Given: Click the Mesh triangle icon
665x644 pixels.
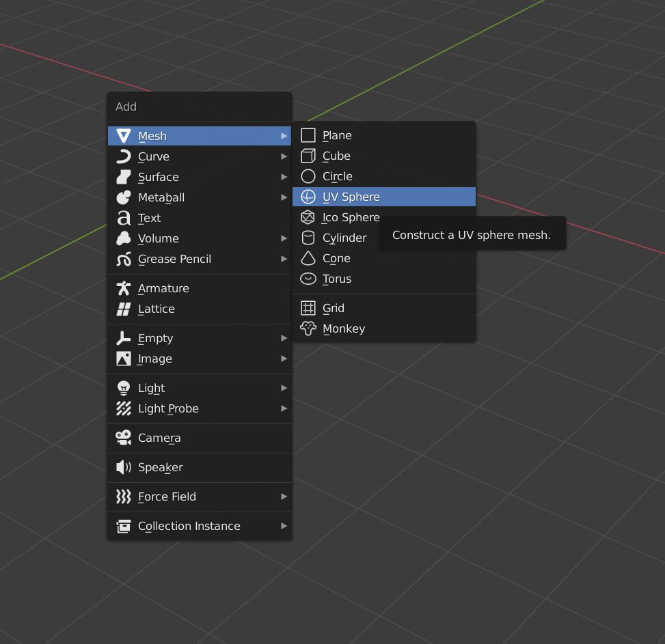Looking at the screenshot, I should 124,136.
